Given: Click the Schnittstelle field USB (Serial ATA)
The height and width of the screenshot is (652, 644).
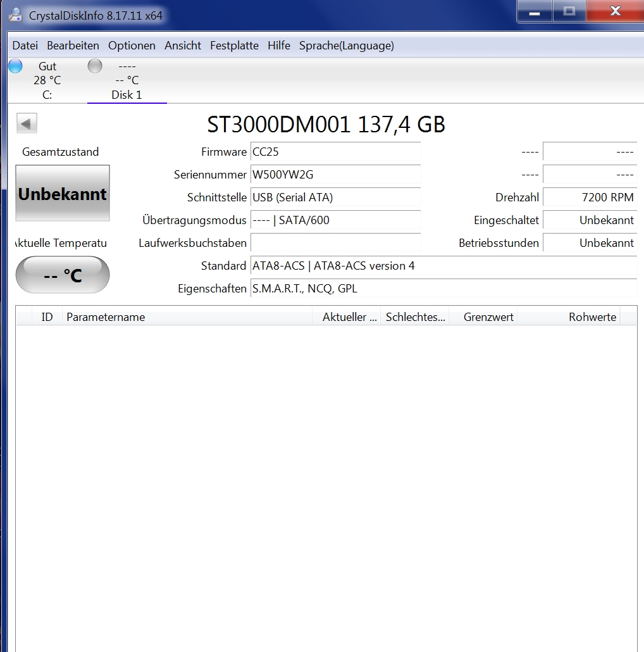Looking at the screenshot, I should click(x=336, y=197).
